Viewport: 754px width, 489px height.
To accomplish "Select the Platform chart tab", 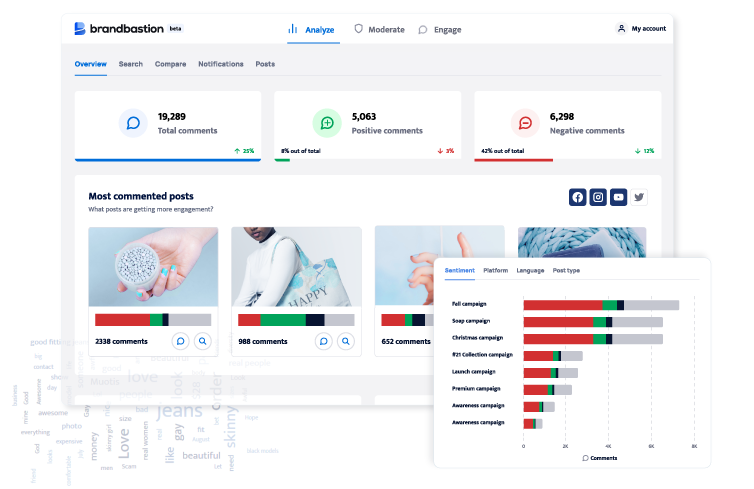I will (x=495, y=270).
